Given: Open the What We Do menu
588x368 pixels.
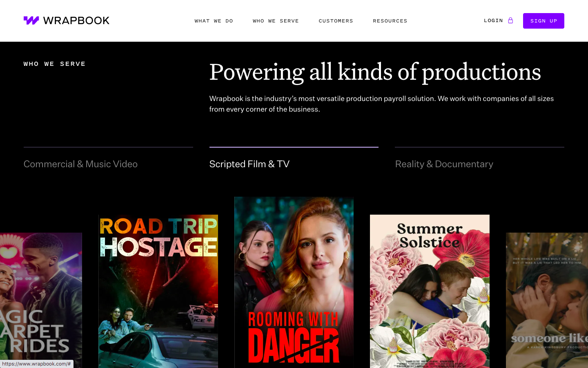Looking at the screenshot, I should (x=214, y=21).
